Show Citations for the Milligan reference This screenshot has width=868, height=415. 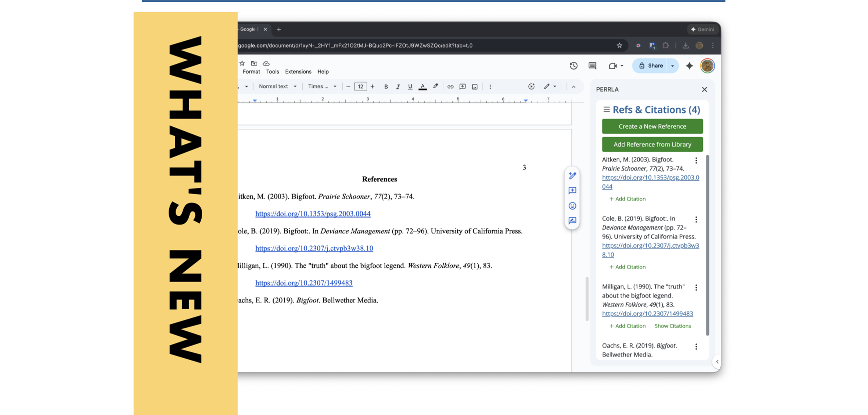tap(673, 326)
